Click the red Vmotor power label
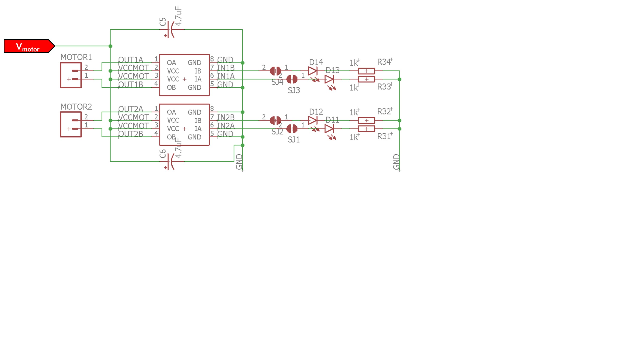The width and height of the screenshot is (644, 362). [29, 46]
